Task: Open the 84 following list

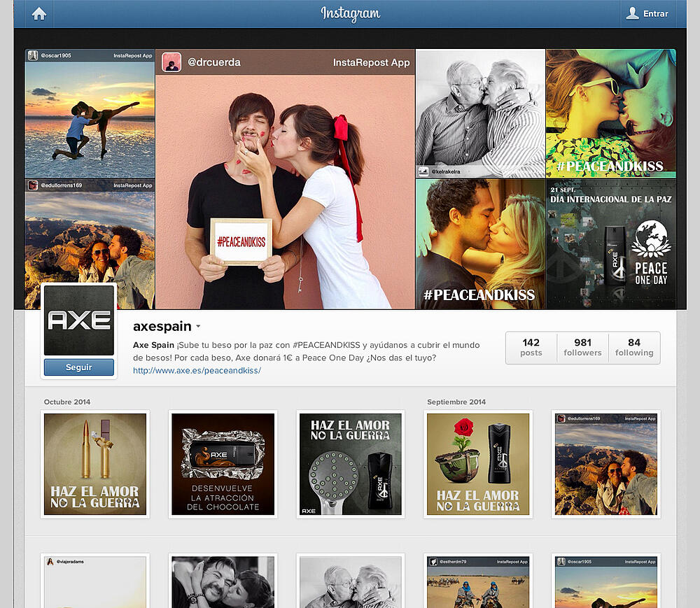Action: (634, 348)
